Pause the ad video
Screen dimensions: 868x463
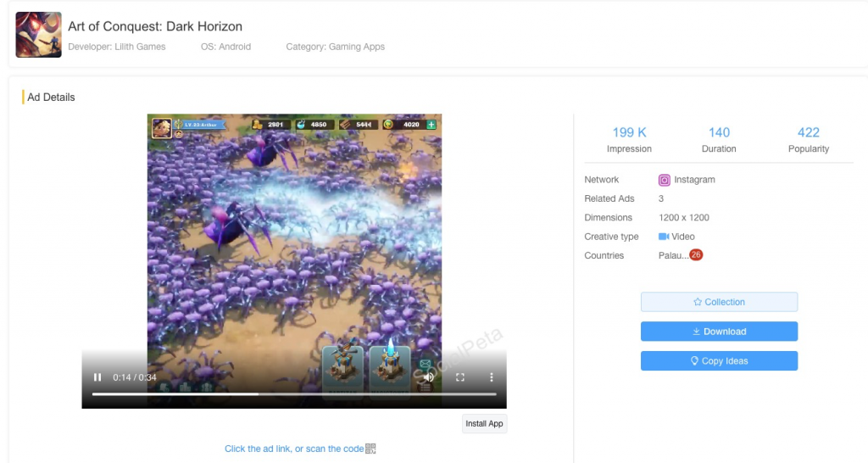pos(97,377)
